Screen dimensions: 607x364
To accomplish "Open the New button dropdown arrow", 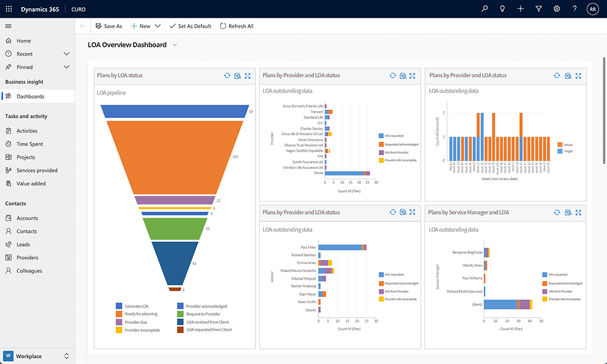I will [158, 26].
